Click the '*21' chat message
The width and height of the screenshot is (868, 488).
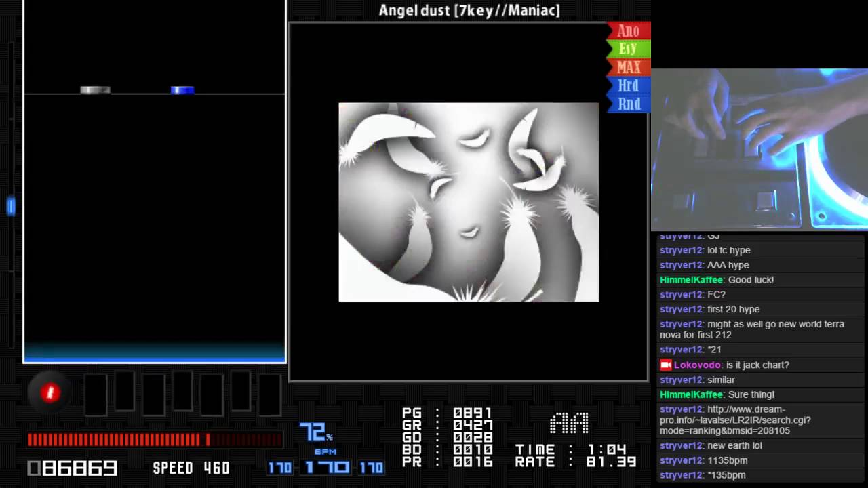(714, 350)
